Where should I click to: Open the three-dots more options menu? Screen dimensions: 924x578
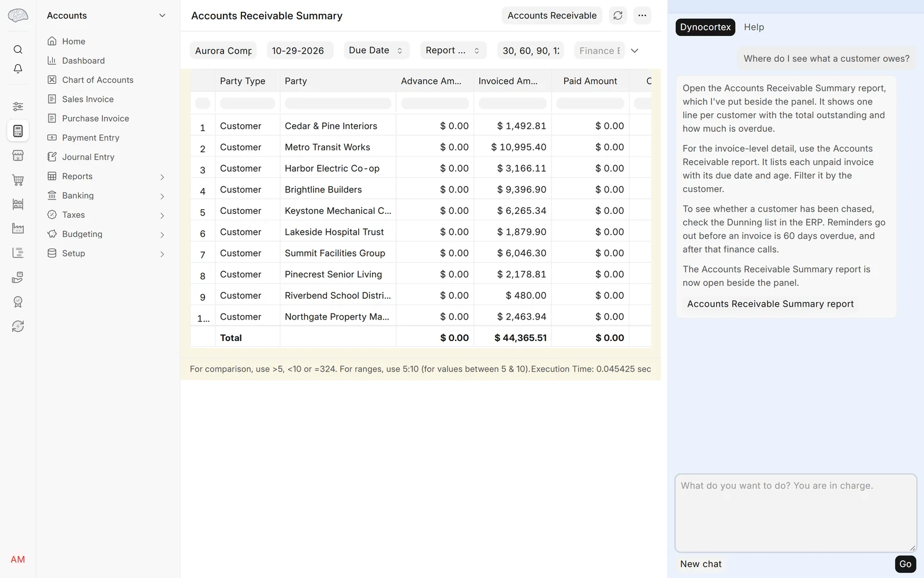click(x=642, y=16)
